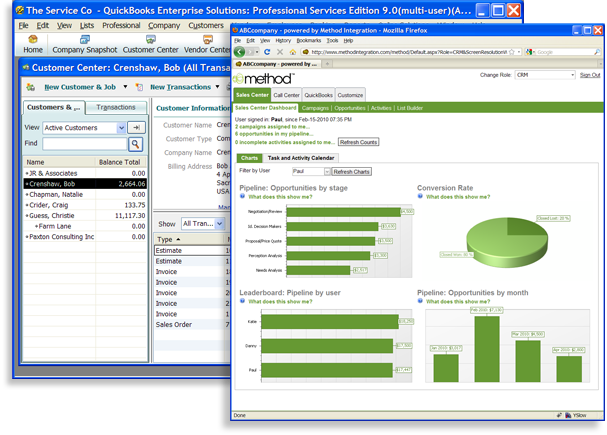Open Firefox forward history dropdown arrow
Image resolution: width=607 pixels, height=435 pixels.
coord(257,52)
